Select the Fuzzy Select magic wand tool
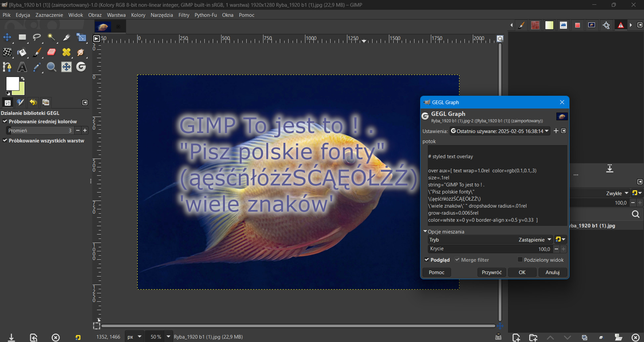The width and height of the screenshot is (644, 342). [x=52, y=37]
